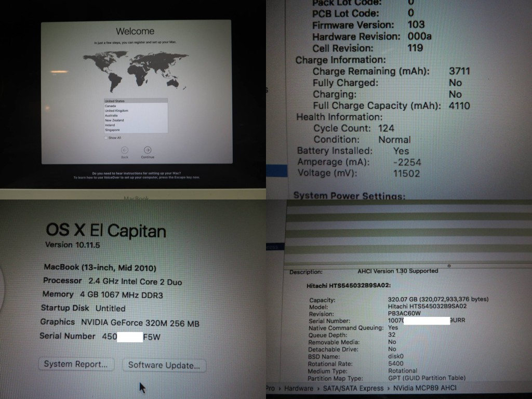Click the Continue arrow icon
532x399 pixels.
tap(148, 150)
